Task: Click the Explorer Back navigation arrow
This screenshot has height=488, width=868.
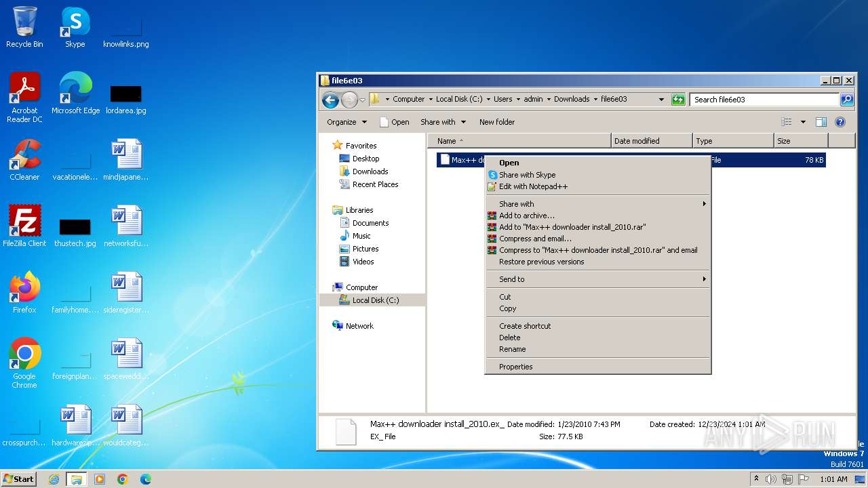Action: pyautogui.click(x=330, y=100)
